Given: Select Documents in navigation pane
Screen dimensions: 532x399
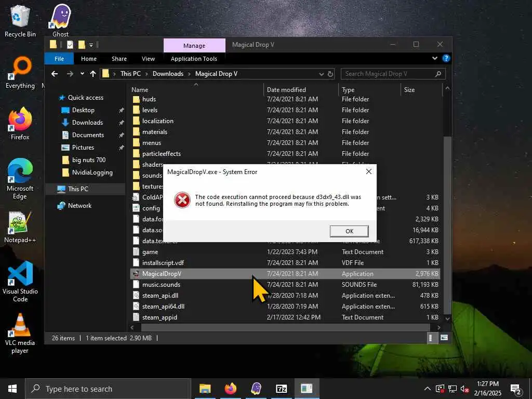Looking at the screenshot, I should [x=88, y=135].
